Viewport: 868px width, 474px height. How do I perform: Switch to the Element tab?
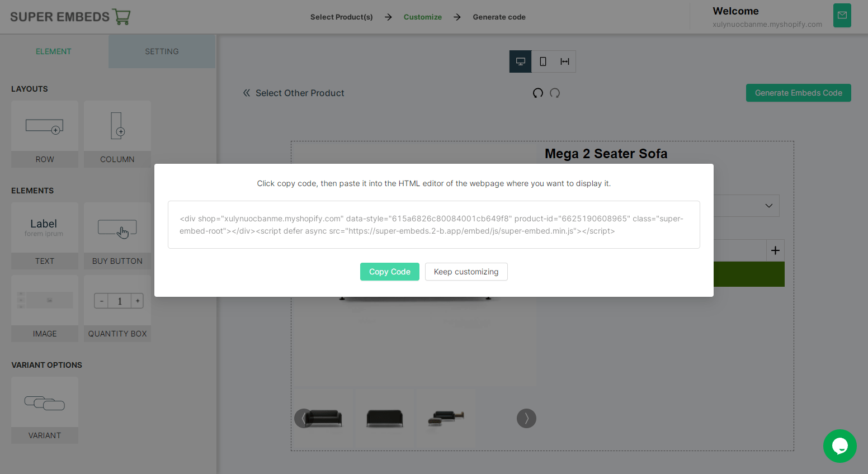point(54,51)
